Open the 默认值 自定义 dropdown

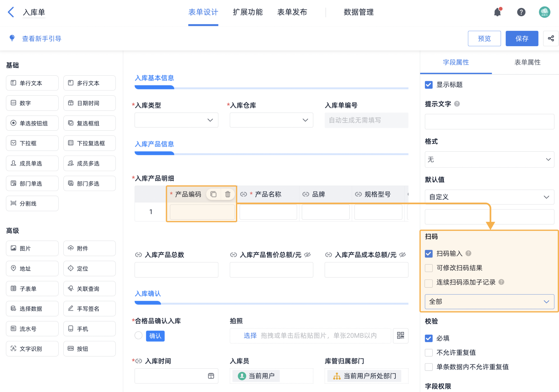pyautogui.click(x=490, y=197)
